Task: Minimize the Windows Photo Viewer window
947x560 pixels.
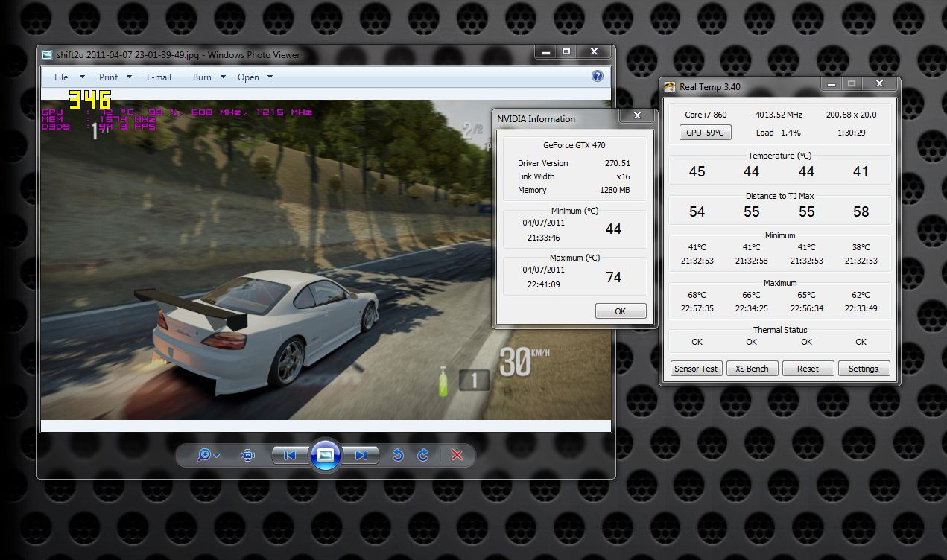Action: (545, 52)
